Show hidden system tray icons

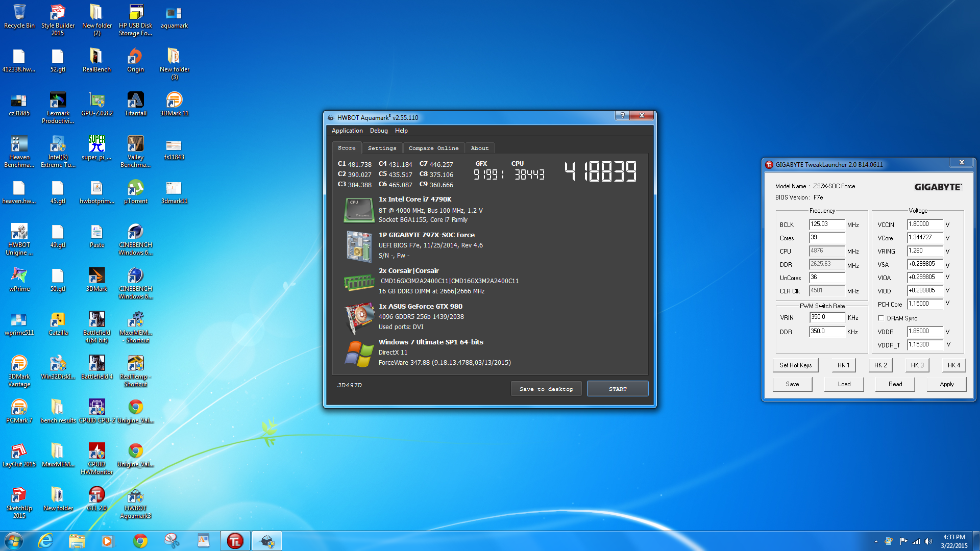click(x=876, y=541)
